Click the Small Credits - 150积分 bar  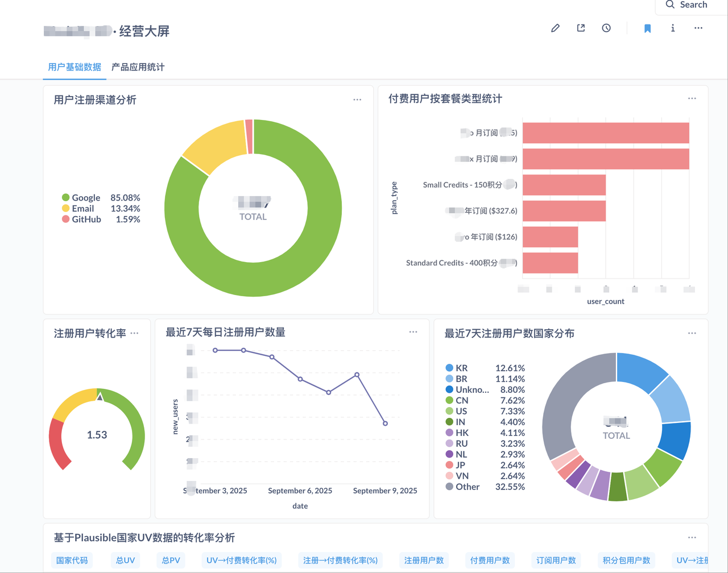[564, 185]
